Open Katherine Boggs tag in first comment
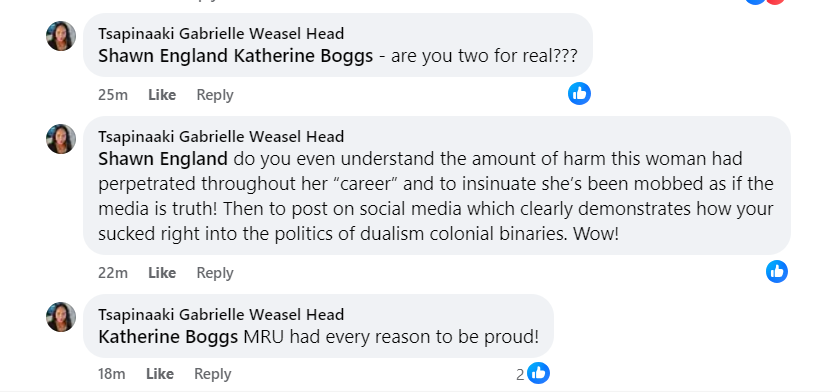The image size is (832, 392). (x=304, y=56)
